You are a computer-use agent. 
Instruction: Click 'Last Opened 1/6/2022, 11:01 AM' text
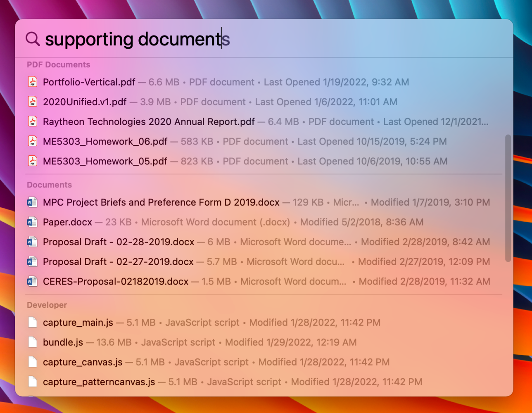326,102
